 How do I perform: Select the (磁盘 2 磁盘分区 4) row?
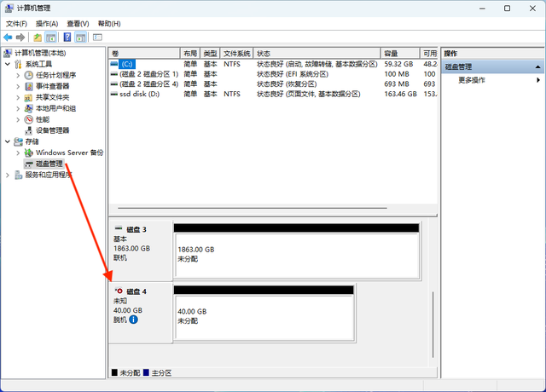click(x=273, y=84)
